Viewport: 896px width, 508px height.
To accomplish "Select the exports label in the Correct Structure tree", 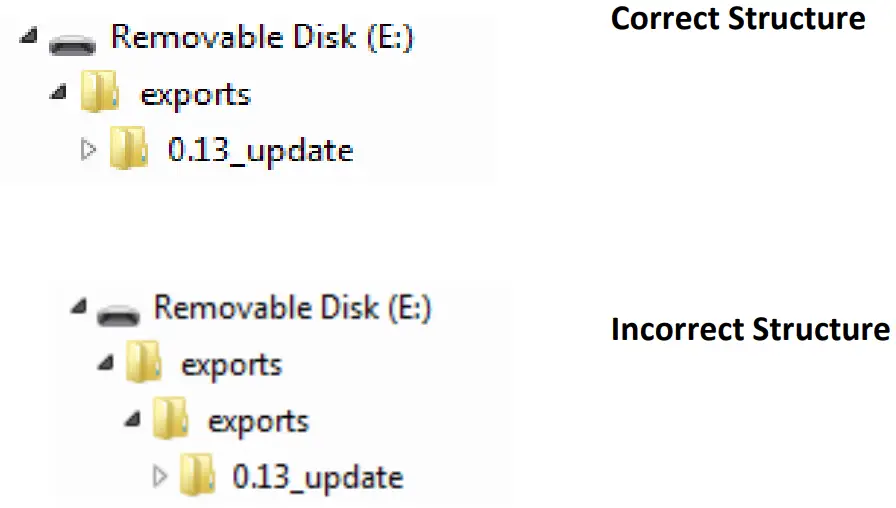I will tap(195, 95).
